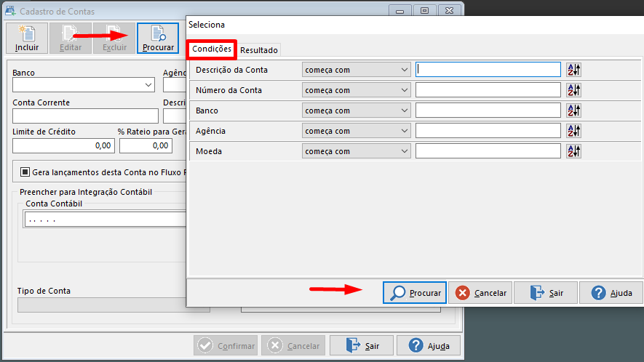Click the Conta Contábil masked field
The height and width of the screenshot is (362, 644).
tap(106, 220)
